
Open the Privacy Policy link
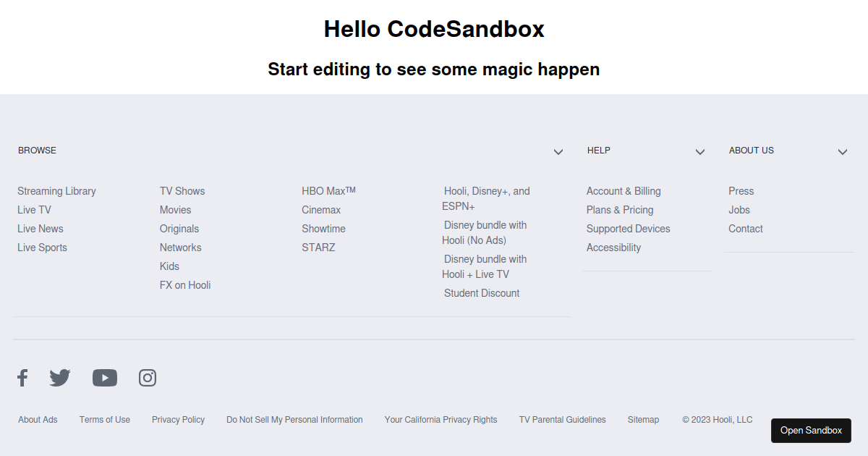178,419
